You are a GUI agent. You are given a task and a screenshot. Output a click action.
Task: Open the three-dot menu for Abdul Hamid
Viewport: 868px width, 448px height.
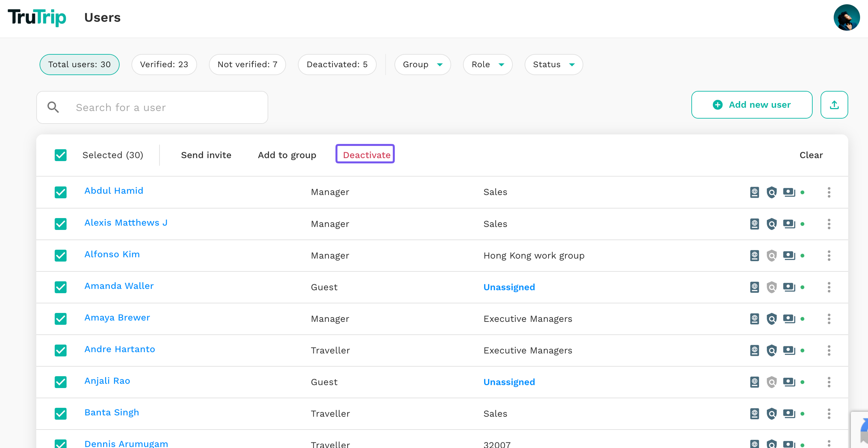coord(829,192)
